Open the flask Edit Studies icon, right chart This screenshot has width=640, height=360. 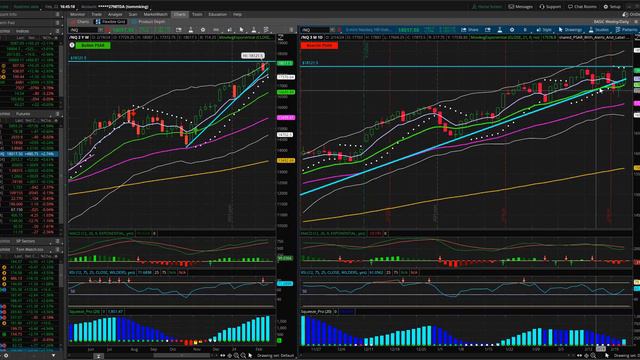(x=500, y=30)
